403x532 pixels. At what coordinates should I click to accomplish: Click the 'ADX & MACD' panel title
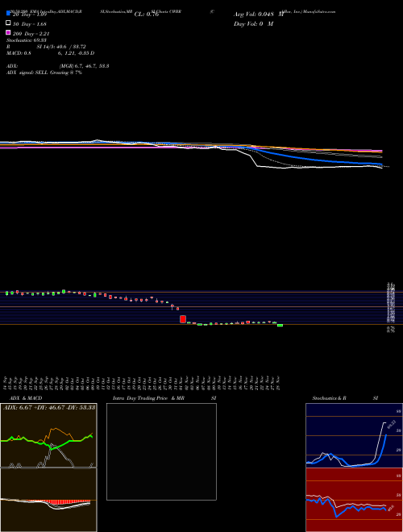coord(26,398)
